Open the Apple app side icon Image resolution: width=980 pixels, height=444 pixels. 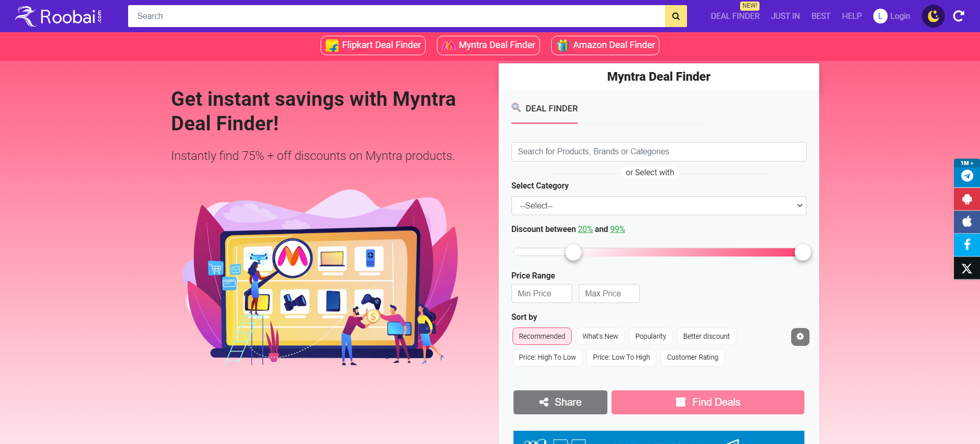(967, 222)
